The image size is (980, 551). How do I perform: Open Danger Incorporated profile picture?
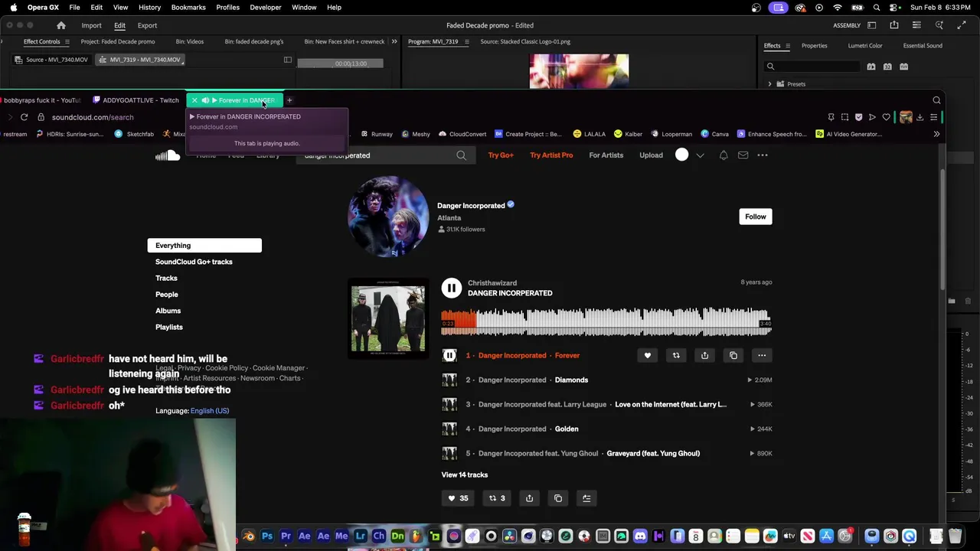tap(388, 217)
